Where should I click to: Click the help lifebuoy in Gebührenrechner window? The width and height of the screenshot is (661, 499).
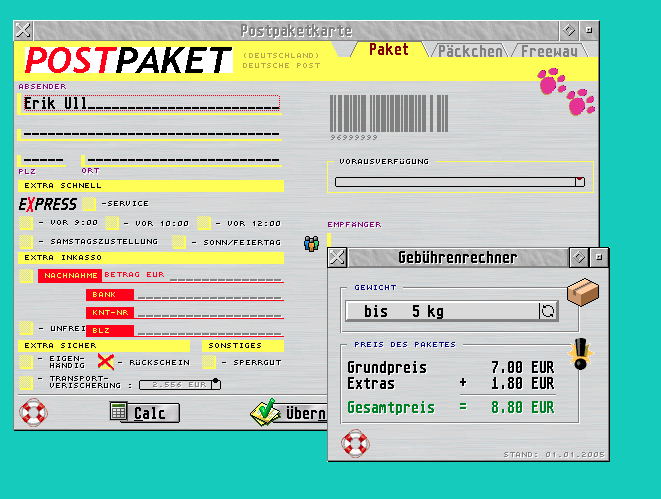(x=355, y=443)
